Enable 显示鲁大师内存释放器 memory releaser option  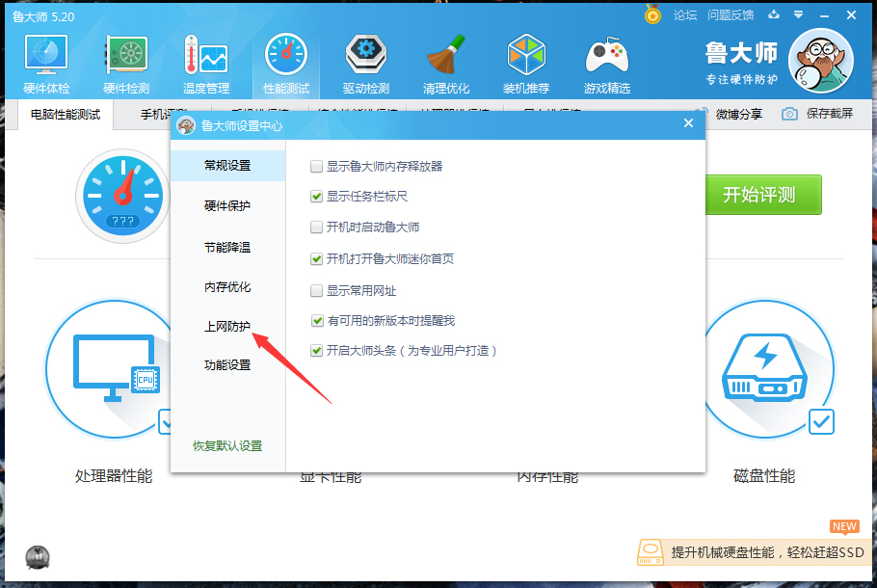tap(315, 165)
